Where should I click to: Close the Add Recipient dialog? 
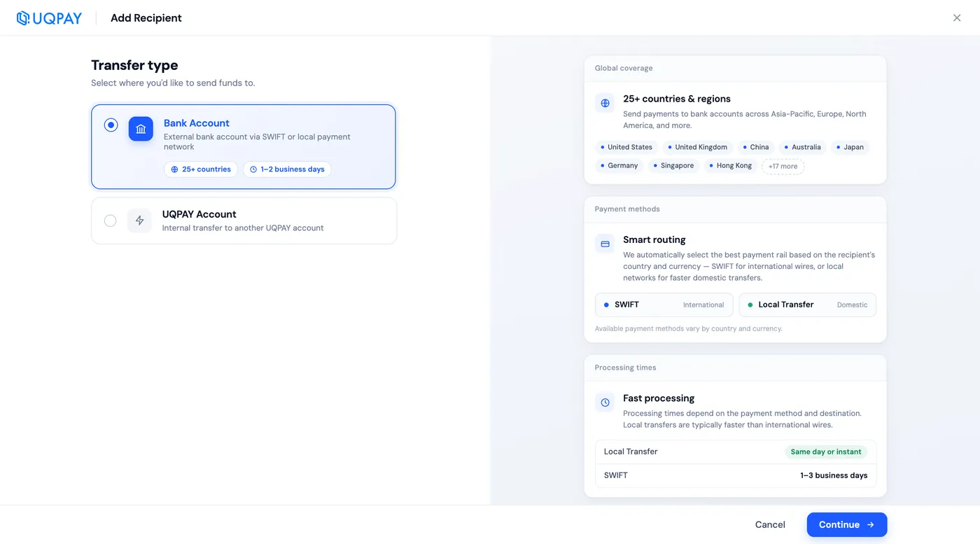tap(957, 18)
